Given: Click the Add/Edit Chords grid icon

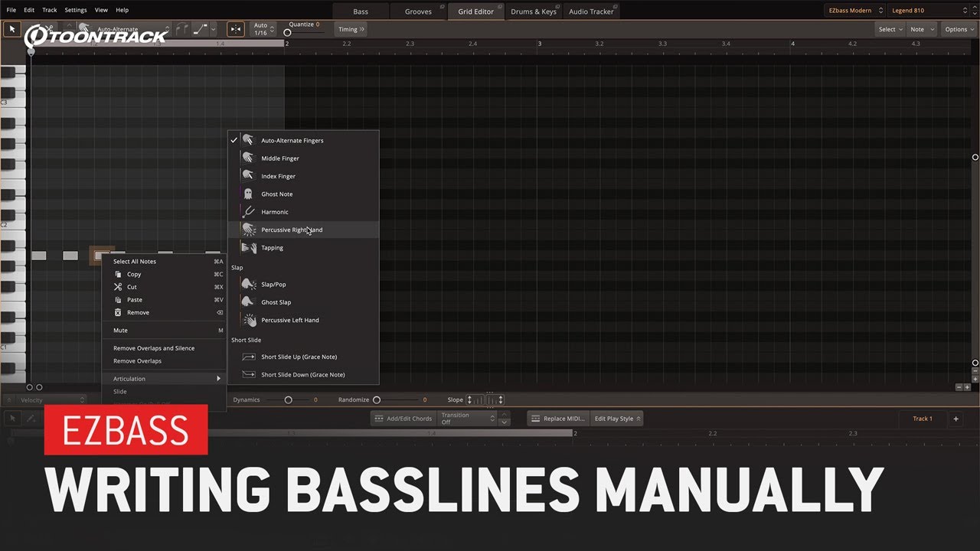Looking at the screenshot, I should (378, 419).
